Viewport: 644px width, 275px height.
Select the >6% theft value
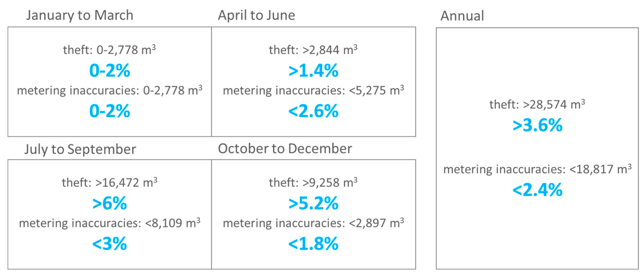tap(109, 203)
